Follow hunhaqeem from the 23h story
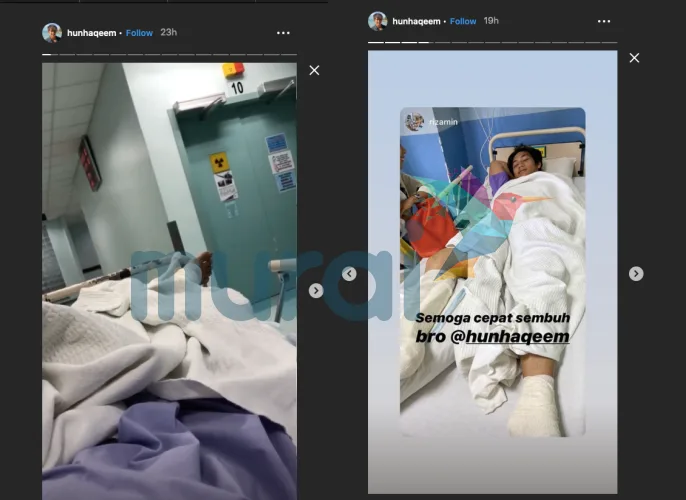Viewport: 686px width, 500px height. coord(139,33)
